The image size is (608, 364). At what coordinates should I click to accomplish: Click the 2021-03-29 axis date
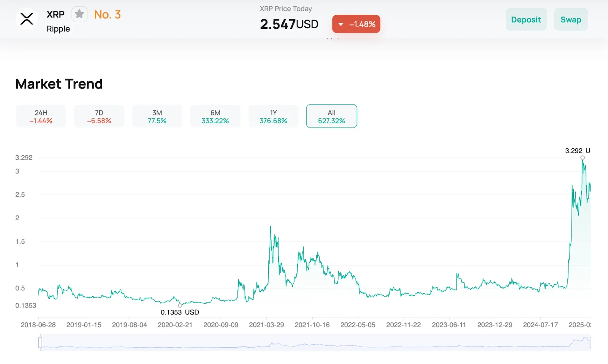(266, 325)
